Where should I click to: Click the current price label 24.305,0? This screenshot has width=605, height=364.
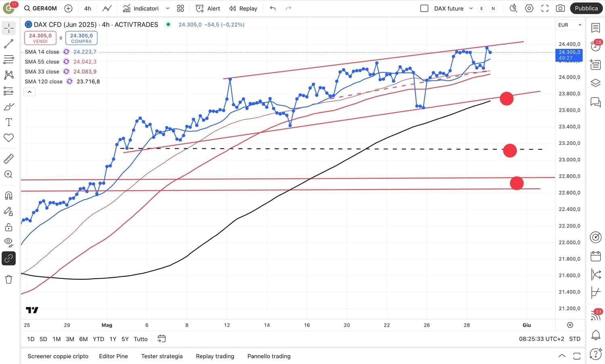click(x=569, y=55)
